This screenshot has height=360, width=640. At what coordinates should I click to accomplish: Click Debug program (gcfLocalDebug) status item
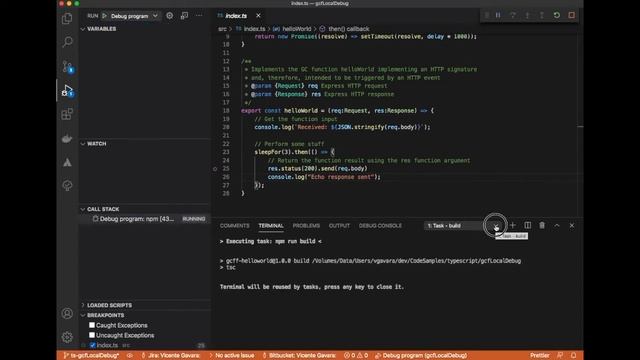pos(421,355)
